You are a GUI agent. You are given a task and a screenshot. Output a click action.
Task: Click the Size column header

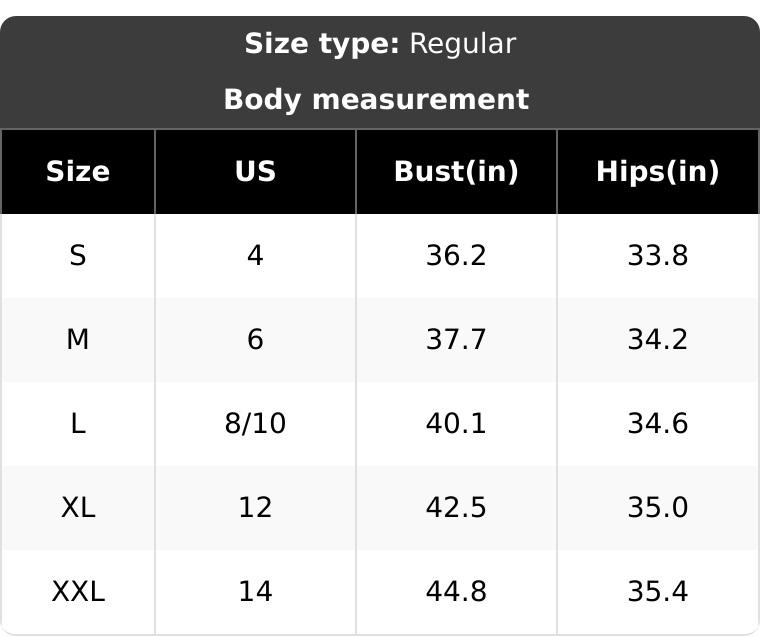click(x=78, y=171)
